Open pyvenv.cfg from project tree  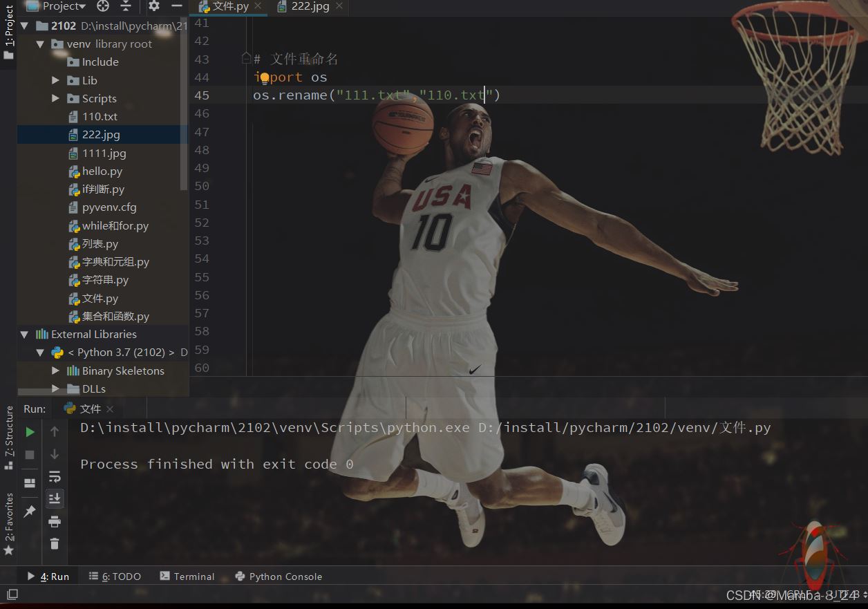point(102,207)
